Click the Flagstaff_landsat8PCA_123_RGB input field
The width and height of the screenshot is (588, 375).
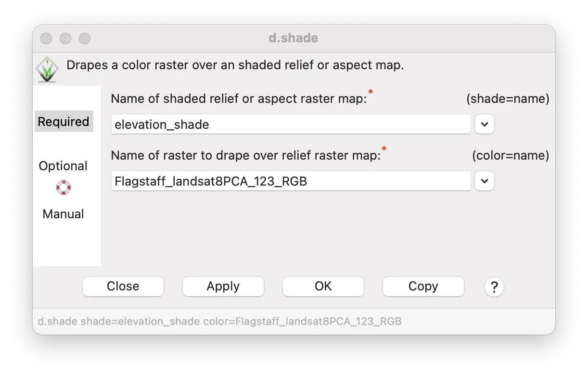click(291, 181)
